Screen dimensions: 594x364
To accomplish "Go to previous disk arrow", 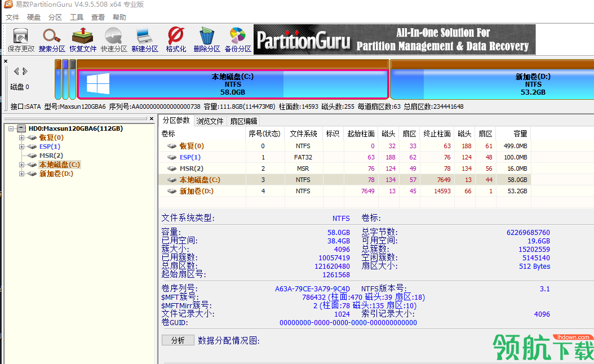I will [16, 71].
